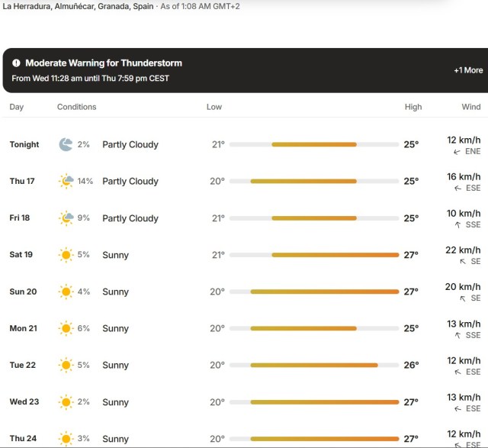Click the Thu 24 temperature range bar

[x=314, y=439]
